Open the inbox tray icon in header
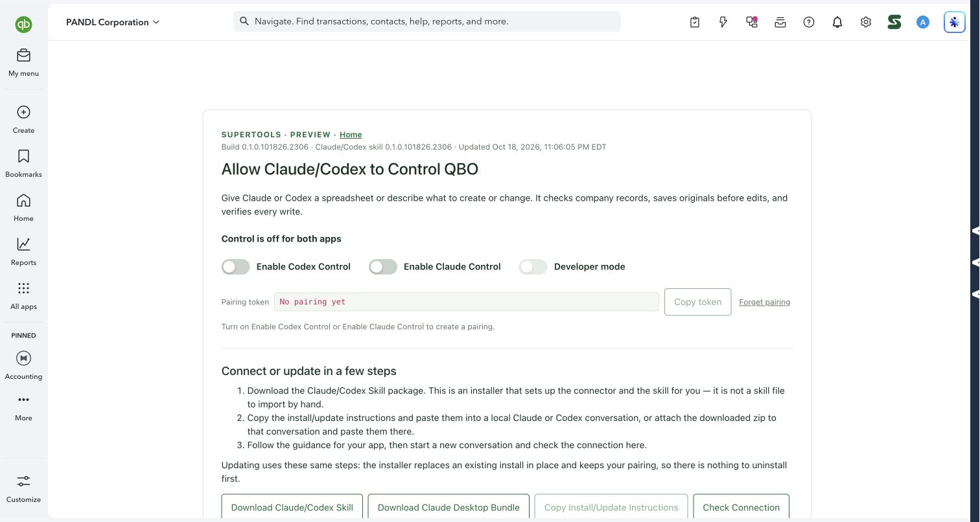Viewport: 980px width, 522px height. [780, 22]
